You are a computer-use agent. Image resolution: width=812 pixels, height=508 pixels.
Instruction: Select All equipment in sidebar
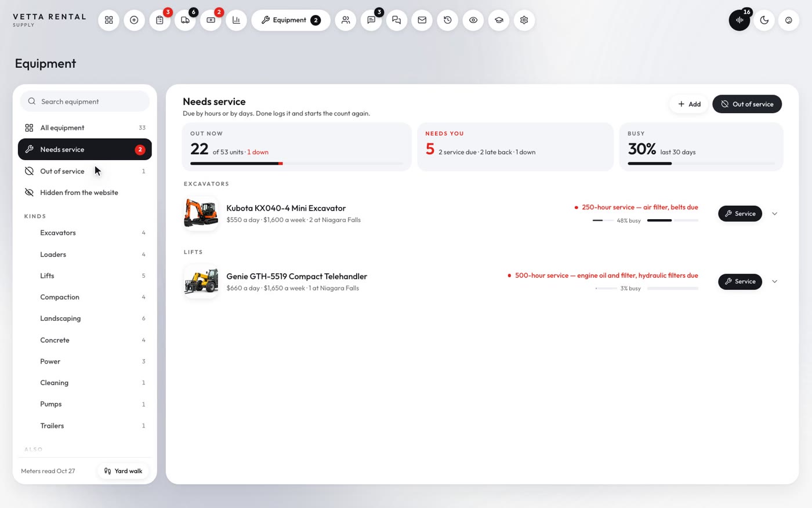click(x=85, y=128)
